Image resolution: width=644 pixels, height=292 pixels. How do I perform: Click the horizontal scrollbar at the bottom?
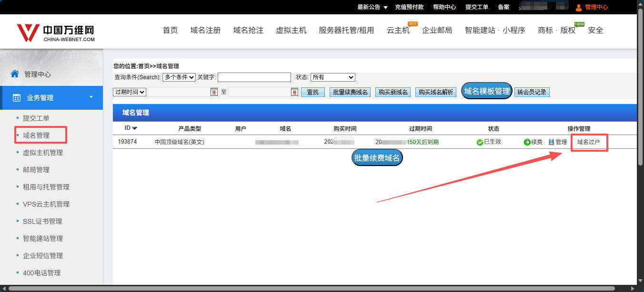319,288
